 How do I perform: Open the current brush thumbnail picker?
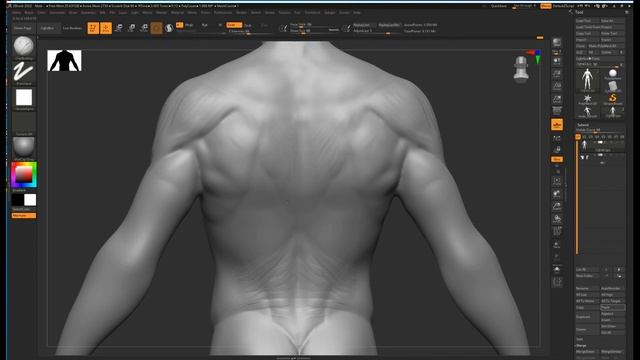(x=24, y=46)
